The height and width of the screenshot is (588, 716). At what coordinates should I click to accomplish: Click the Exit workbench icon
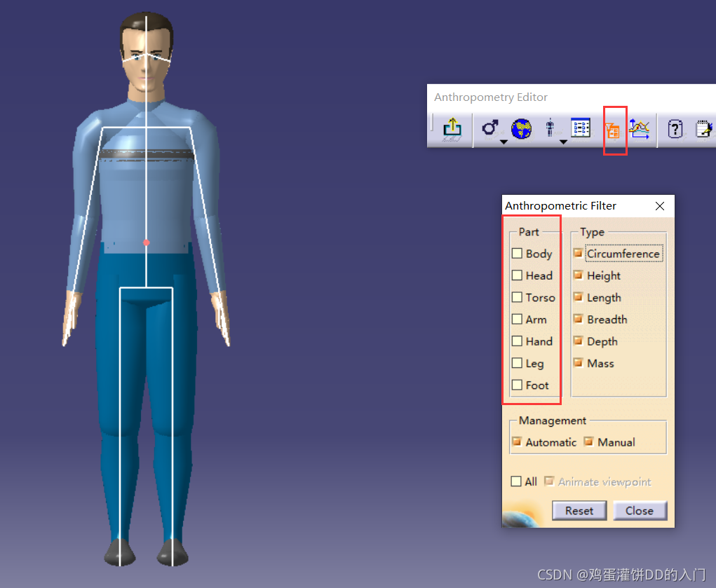[452, 128]
